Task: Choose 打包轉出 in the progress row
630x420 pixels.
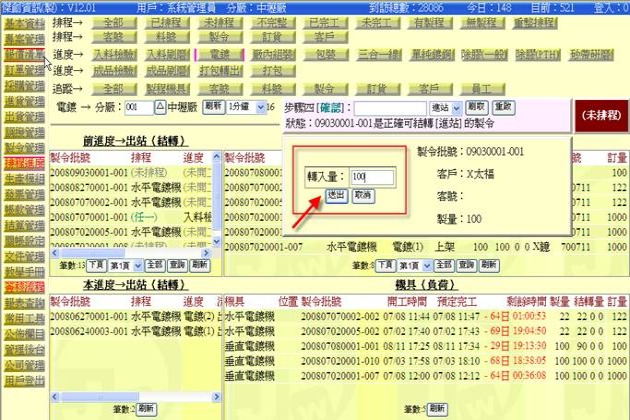Action: click(220, 71)
